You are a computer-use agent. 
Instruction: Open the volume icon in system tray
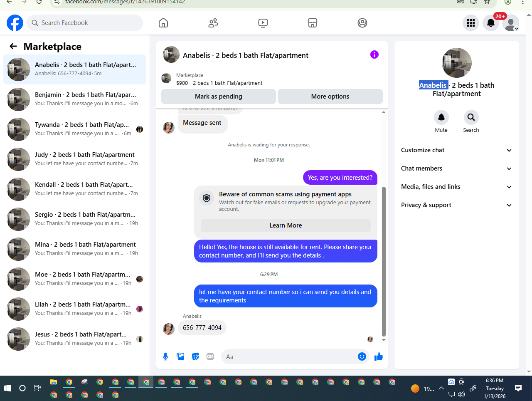tap(461, 394)
